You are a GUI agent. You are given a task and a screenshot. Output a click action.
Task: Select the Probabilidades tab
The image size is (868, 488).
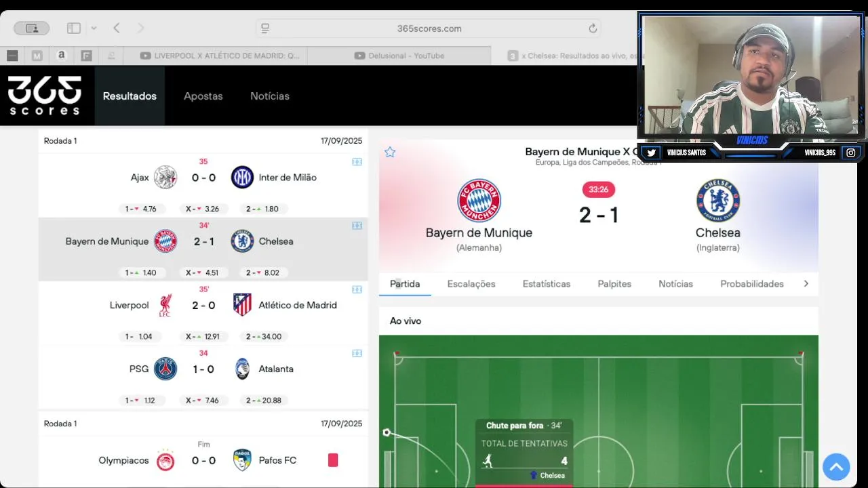click(x=752, y=284)
